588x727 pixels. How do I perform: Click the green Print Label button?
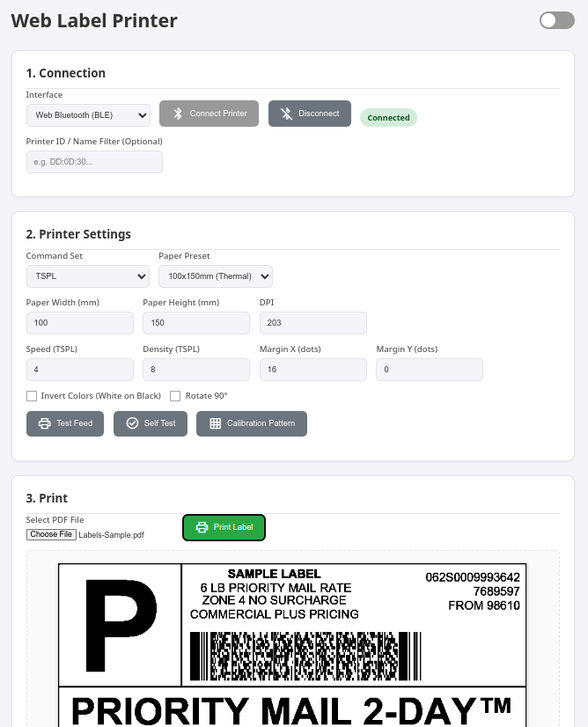224,527
